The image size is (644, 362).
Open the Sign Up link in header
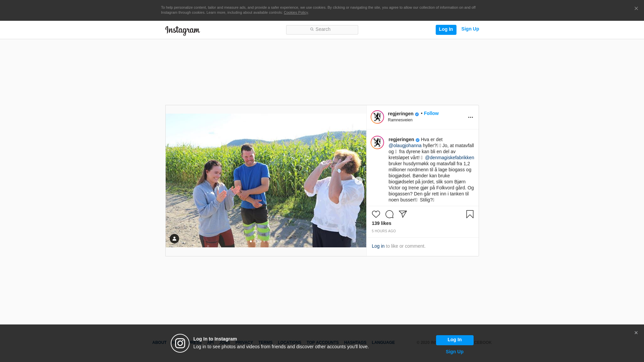(x=470, y=29)
